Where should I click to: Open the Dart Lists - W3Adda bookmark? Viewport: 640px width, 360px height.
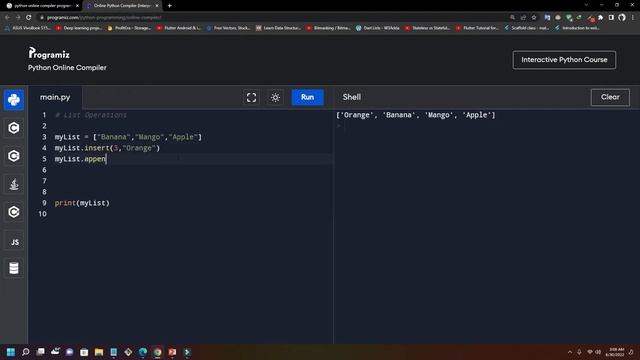point(378,28)
